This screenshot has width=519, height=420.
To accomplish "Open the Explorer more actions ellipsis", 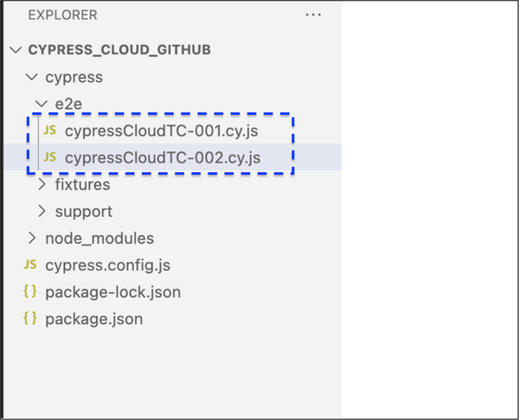I will tap(313, 16).
